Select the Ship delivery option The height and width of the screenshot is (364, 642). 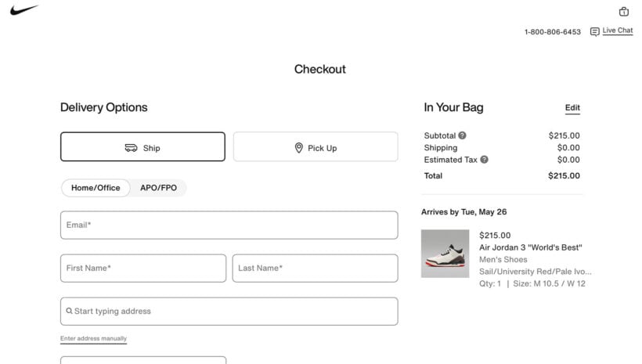tap(143, 146)
